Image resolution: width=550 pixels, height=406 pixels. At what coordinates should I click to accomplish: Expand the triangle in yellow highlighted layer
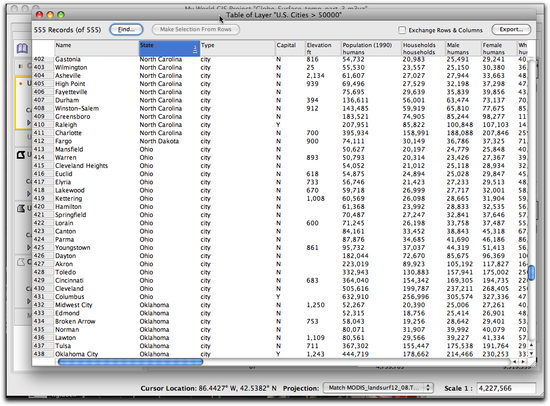[29, 122]
